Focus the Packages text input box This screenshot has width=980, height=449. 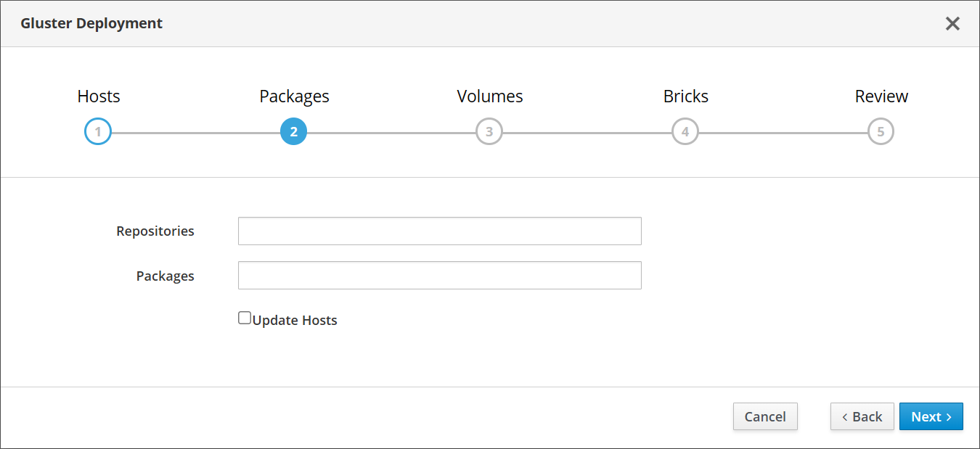(x=439, y=276)
